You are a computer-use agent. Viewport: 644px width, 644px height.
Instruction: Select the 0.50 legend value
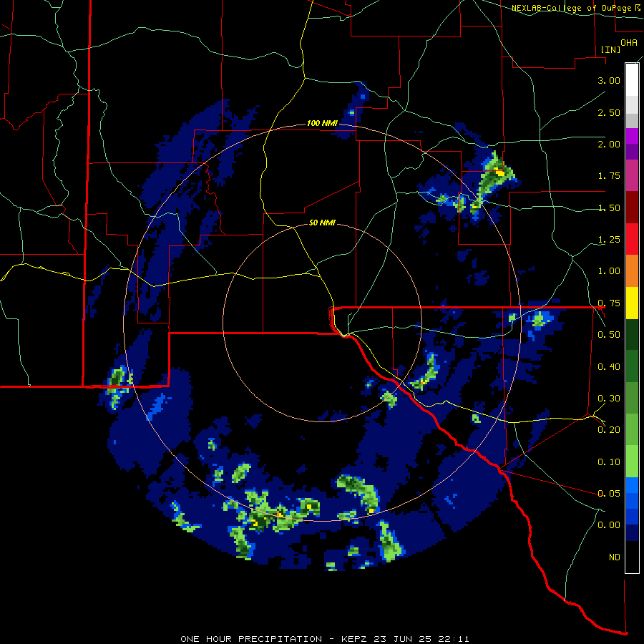(x=609, y=335)
